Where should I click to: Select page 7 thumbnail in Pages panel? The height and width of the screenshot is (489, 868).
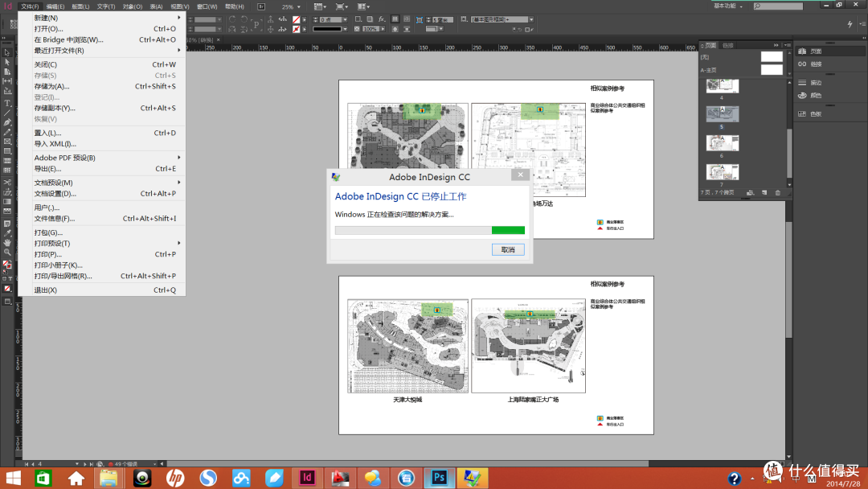pyautogui.click(x=723, y=172)
